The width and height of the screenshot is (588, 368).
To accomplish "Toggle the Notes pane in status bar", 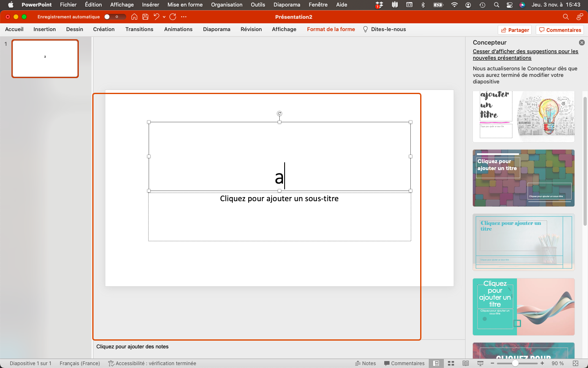I will coord(365,363).
